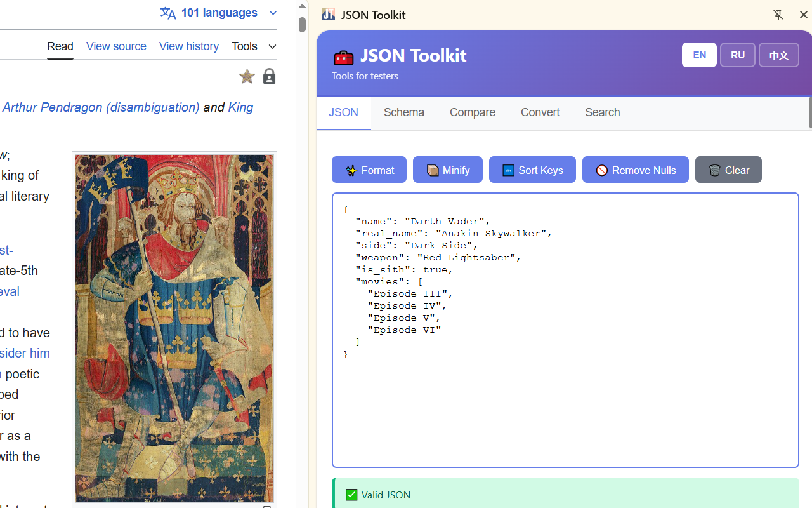Open the Tools dropdown menu
The width and height of the screenshot is (812, 508).
point(254,46)
